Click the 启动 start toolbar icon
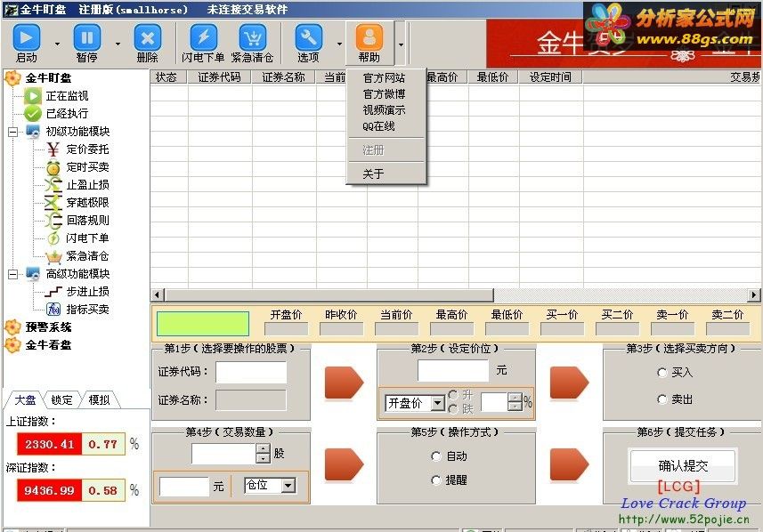Image resolution: width=763 pixels, height=532 pixels. coord(27,37)
